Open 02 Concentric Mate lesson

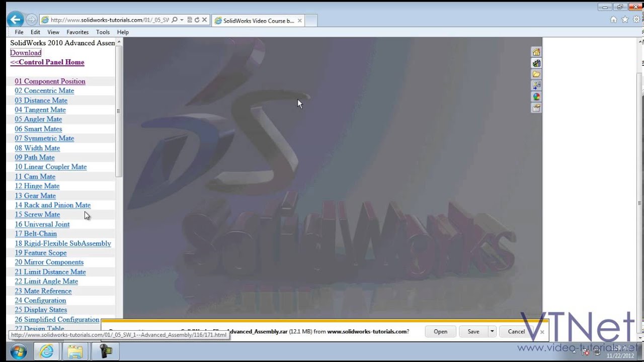pos(44,90)
